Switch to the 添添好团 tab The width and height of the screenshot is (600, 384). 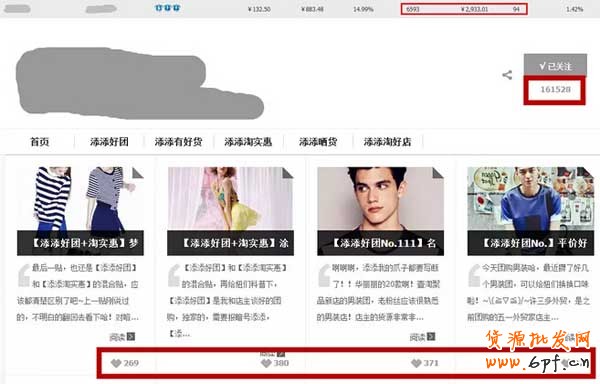pyautogui.click(x=109, y=142)
